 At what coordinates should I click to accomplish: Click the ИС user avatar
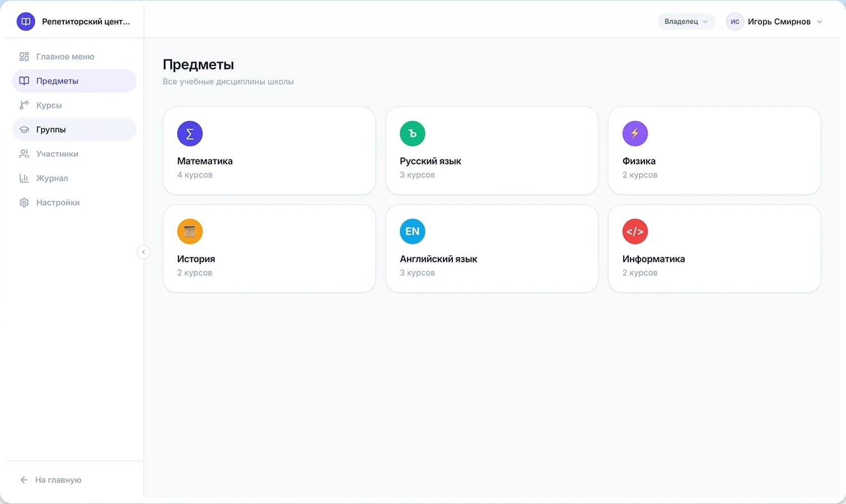pyautogui.click(x=735, y=22)
